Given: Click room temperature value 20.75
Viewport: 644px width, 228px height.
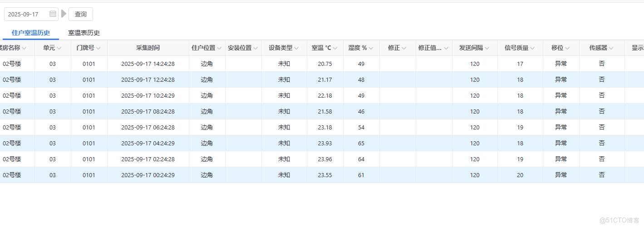Looking at the screenshot, I should click(x=325, y=64).
